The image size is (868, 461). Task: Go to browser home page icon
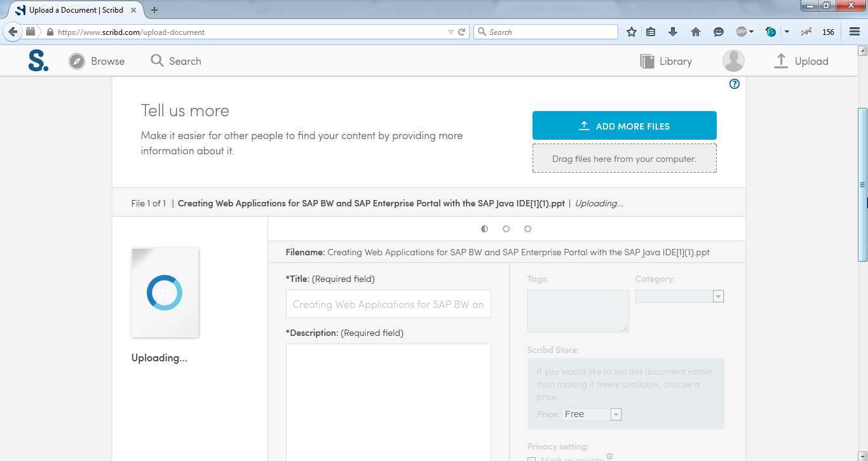pos(696,32)
